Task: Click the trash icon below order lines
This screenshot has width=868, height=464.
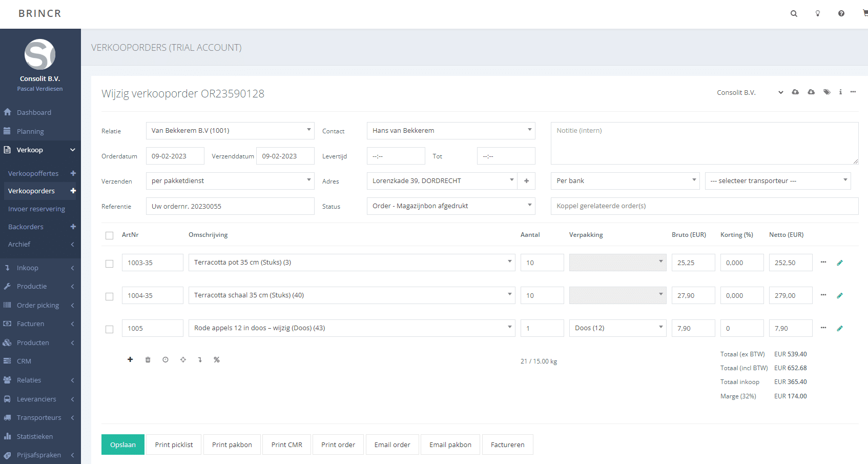Action: click(x=148, y=360)
